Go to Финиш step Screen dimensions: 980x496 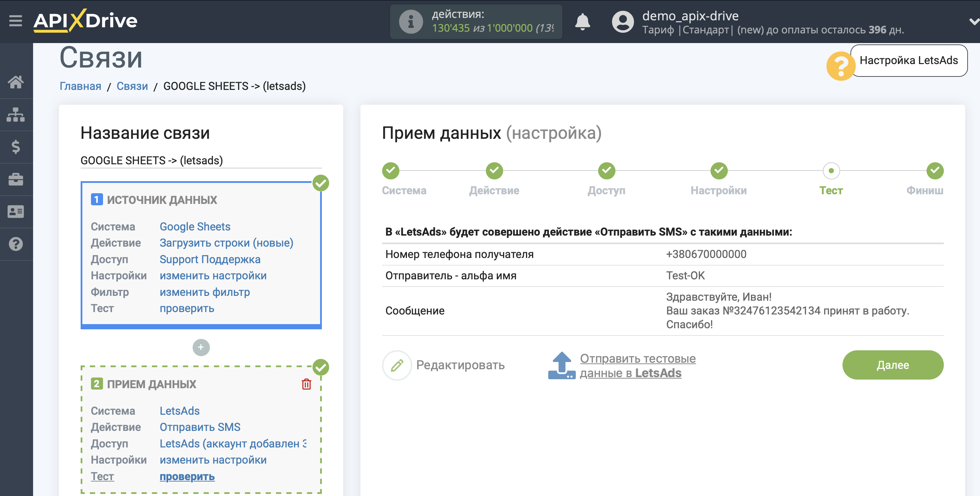coord(935,171)
